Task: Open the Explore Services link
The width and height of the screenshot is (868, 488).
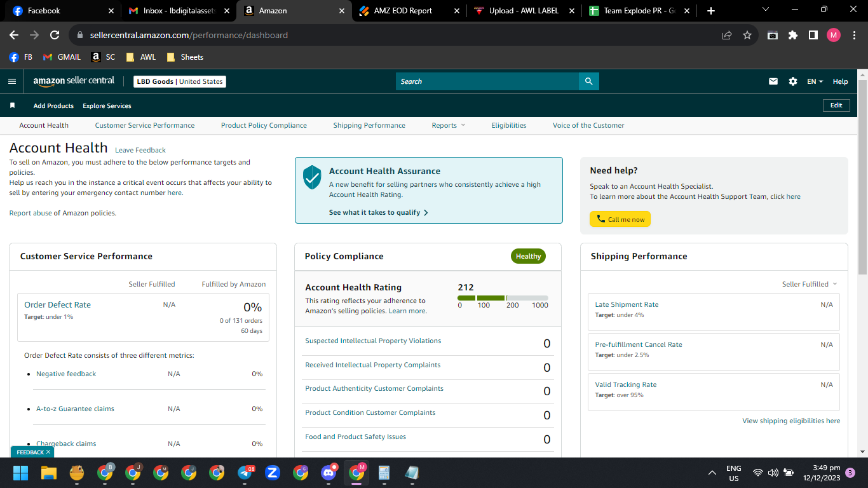Action: tap(107, 105)
